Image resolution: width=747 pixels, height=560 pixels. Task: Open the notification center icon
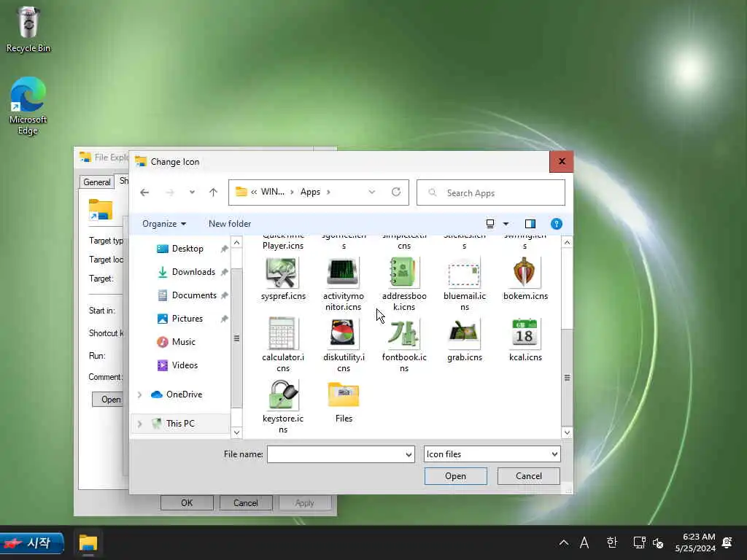[727, 542]
